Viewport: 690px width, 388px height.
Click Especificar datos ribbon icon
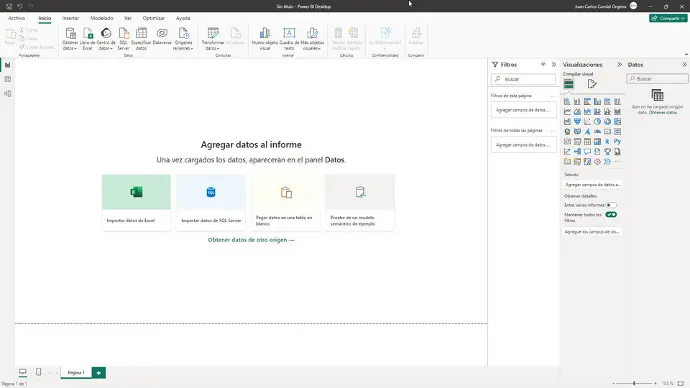(x=141, y=39)
